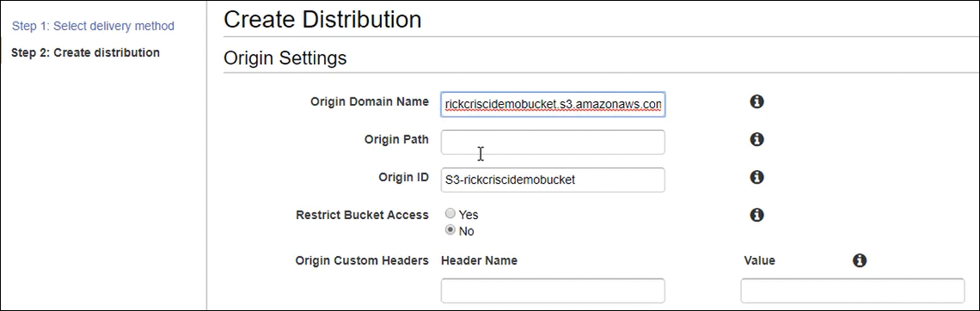The image size is (980, 311).
Task: Click info icon beside Origin Domain Name
Action: point(756,101)
